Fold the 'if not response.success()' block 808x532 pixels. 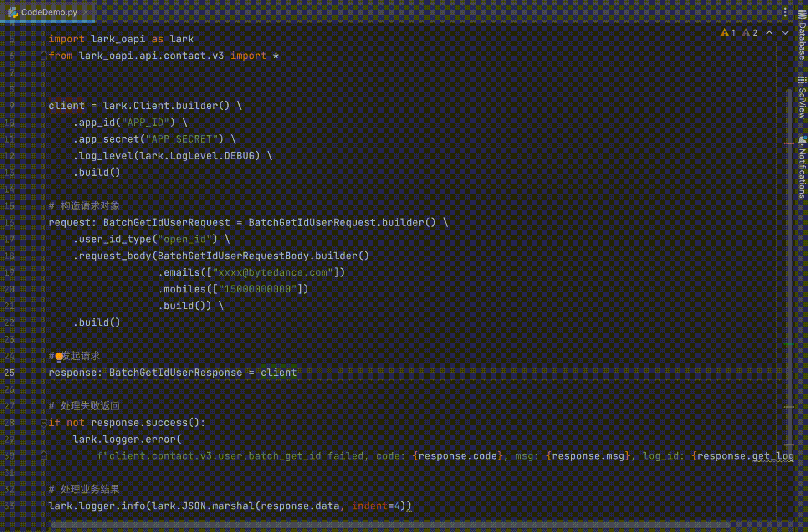[x=44, y=423]
